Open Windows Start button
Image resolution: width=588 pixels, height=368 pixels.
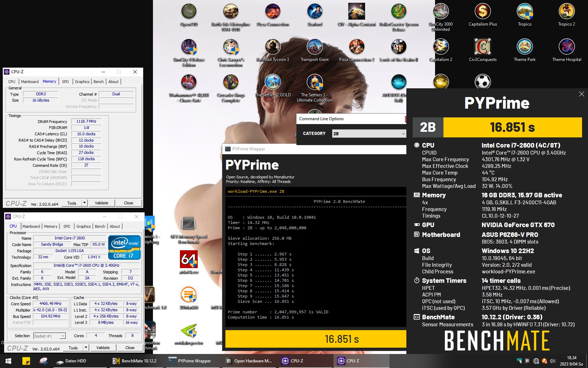8,361
